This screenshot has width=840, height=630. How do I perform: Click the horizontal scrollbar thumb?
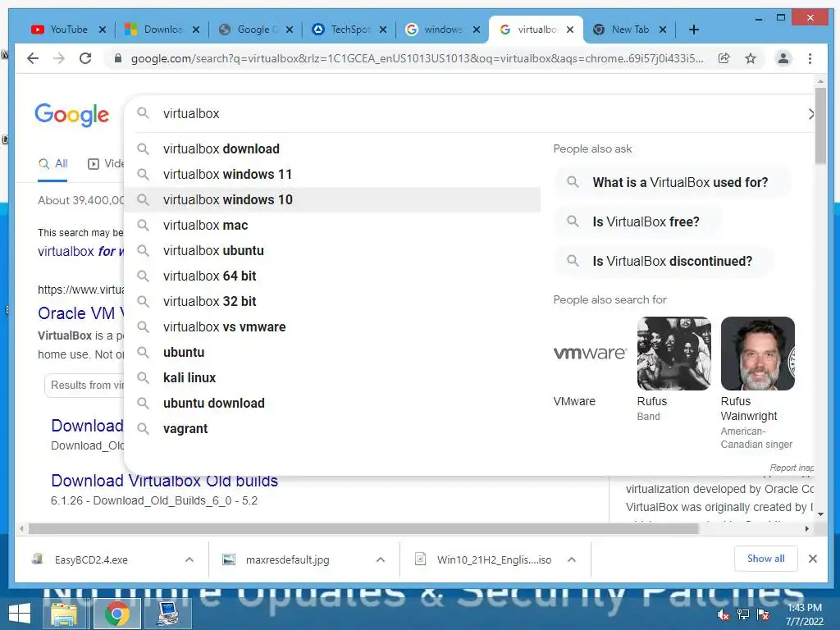click(363, 529)
